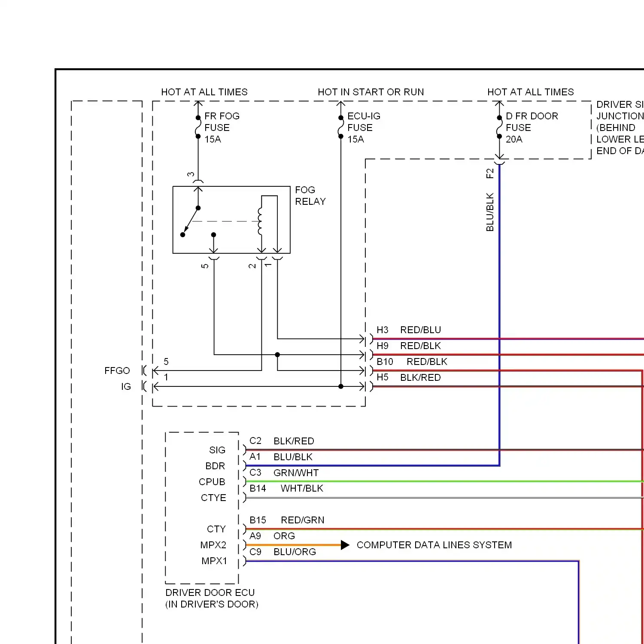This screenshot has width=644, height=644.
Task: Click the BDR pin label
Action: tap(215, 466)
